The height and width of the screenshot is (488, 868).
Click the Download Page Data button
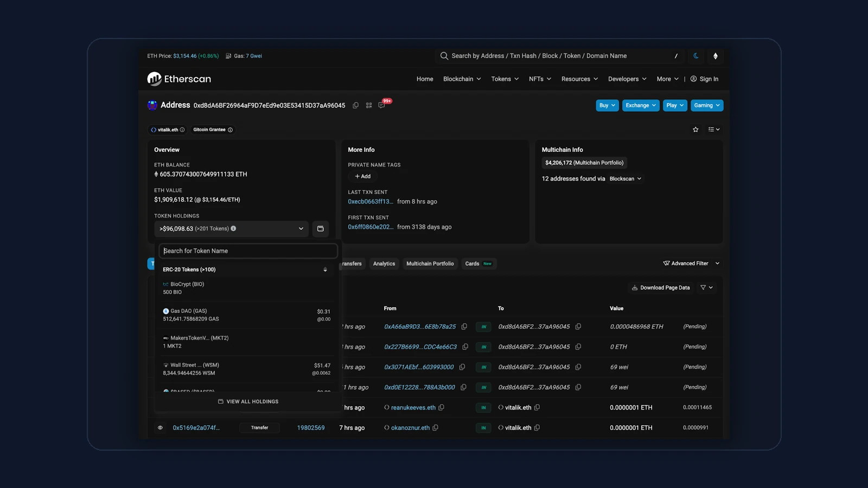tap(660, 287)
